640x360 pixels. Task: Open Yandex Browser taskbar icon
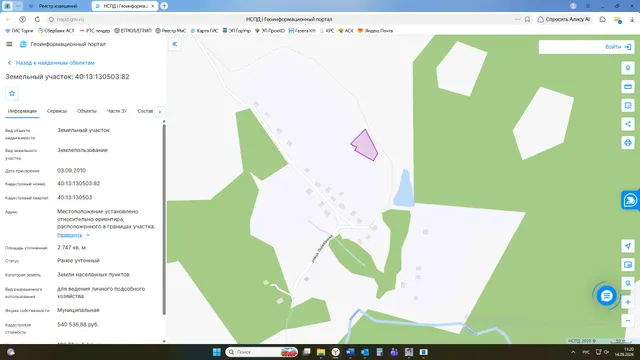[x=336, y=352]
